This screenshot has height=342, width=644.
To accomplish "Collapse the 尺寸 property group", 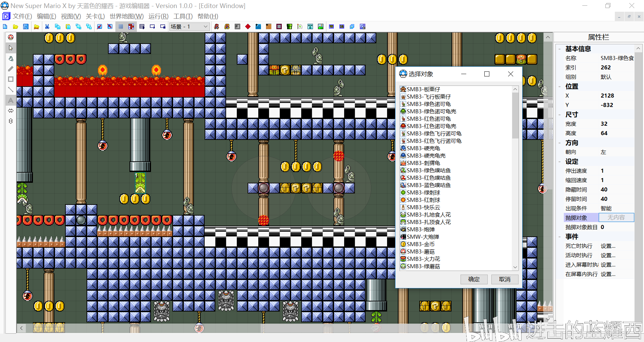I will (x=559, y=115).
